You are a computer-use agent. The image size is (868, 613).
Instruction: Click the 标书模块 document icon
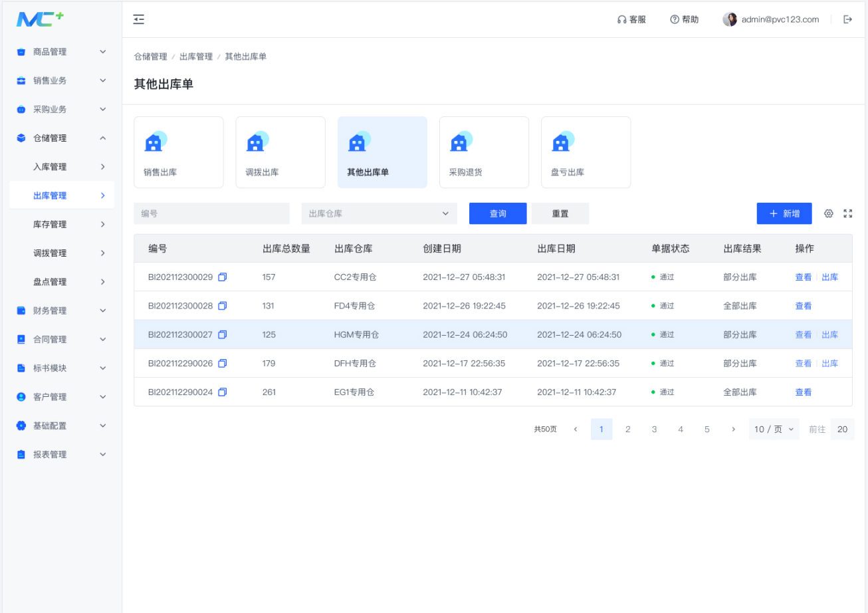pos(21,368)
